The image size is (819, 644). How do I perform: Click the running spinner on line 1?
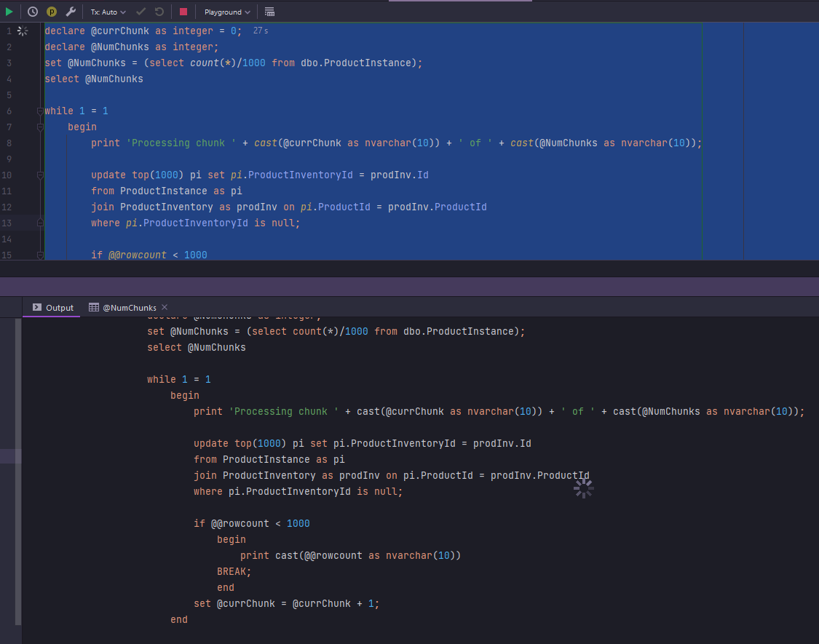pos(23,31)
